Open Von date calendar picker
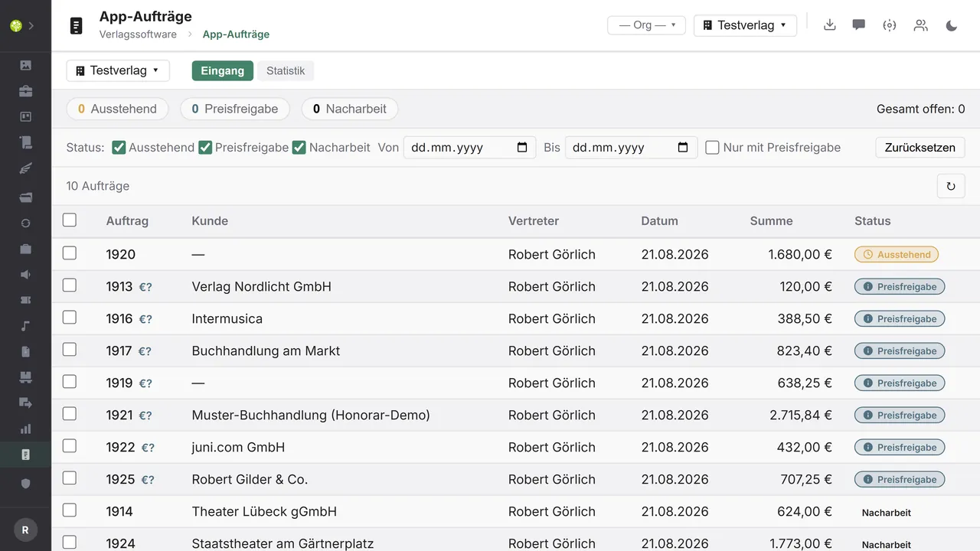Image resolution: width=980 pixels, height=551 pixels. click(x=522, y=148)
